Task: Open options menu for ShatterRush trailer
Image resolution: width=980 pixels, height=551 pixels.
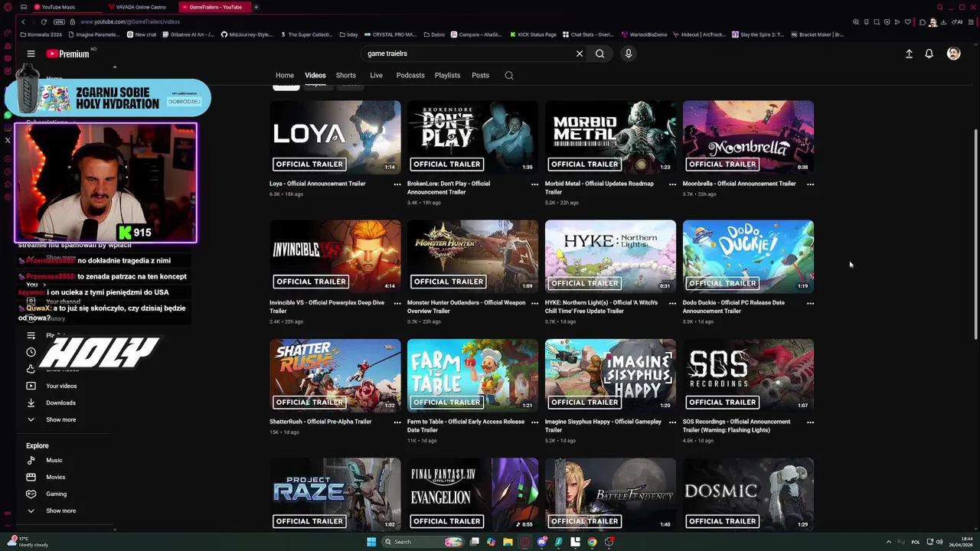Action: click(397, 422)
